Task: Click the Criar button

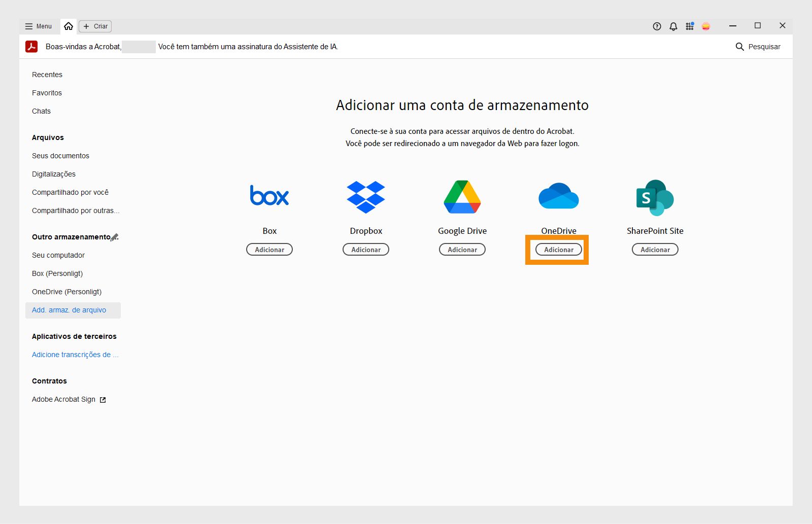Action: pyautogui.click(x=95, y=26)
